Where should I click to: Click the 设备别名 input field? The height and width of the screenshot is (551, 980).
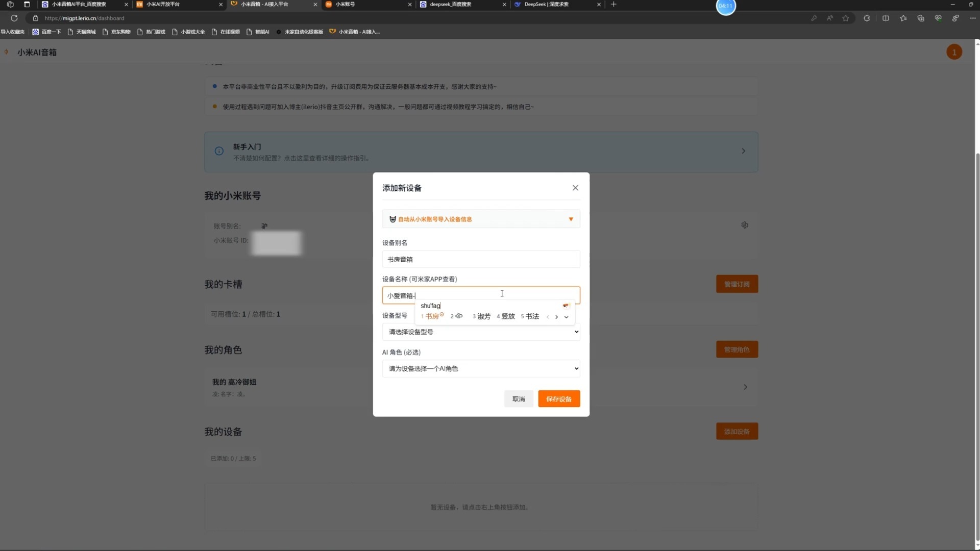[x=481, y=259]
